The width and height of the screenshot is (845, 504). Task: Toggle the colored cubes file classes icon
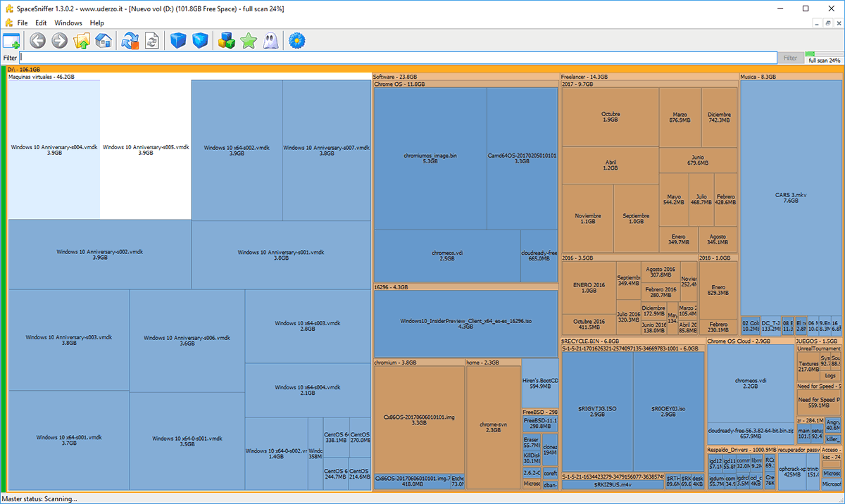point(226,41)
